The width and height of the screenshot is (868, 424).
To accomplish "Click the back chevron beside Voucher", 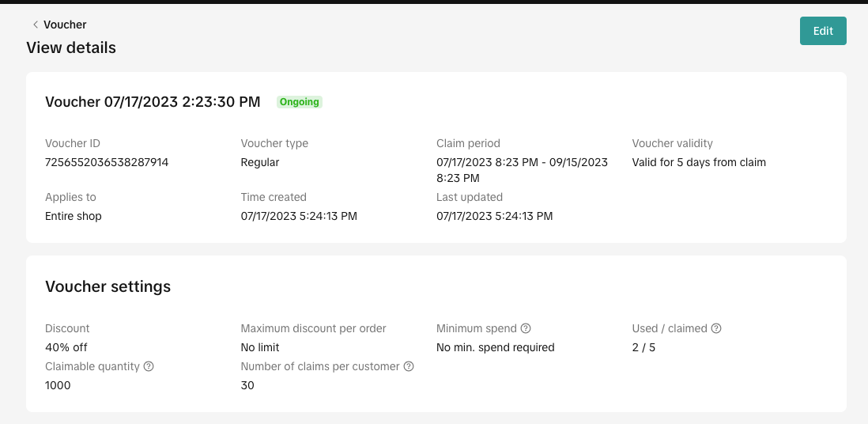I will point(36,25).
